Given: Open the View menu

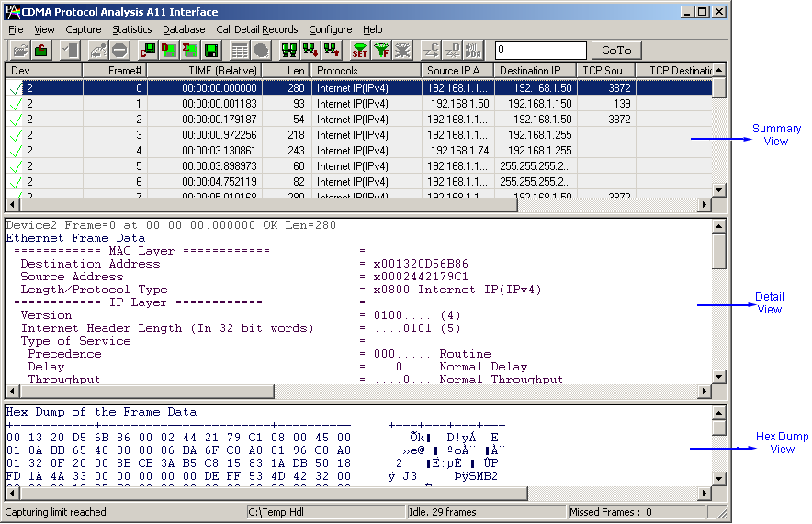Looking at the screenshot, I should coord(44,29).
